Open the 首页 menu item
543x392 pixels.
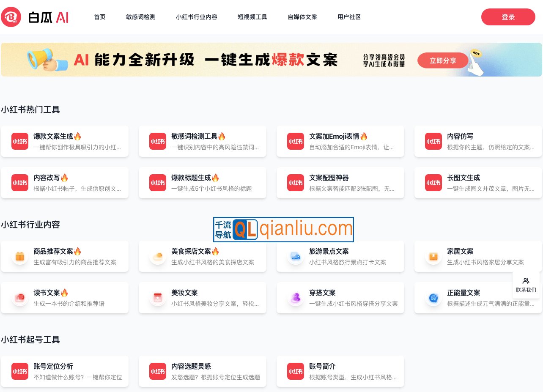pyautogui.click(x=99, y=17)
